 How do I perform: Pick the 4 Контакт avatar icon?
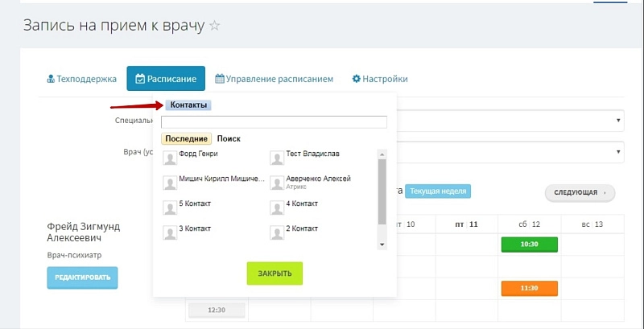pos(277,208)
